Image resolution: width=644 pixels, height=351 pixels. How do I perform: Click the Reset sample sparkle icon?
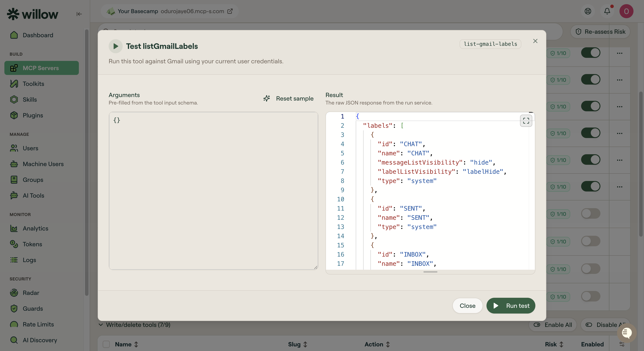pos(267,99)
